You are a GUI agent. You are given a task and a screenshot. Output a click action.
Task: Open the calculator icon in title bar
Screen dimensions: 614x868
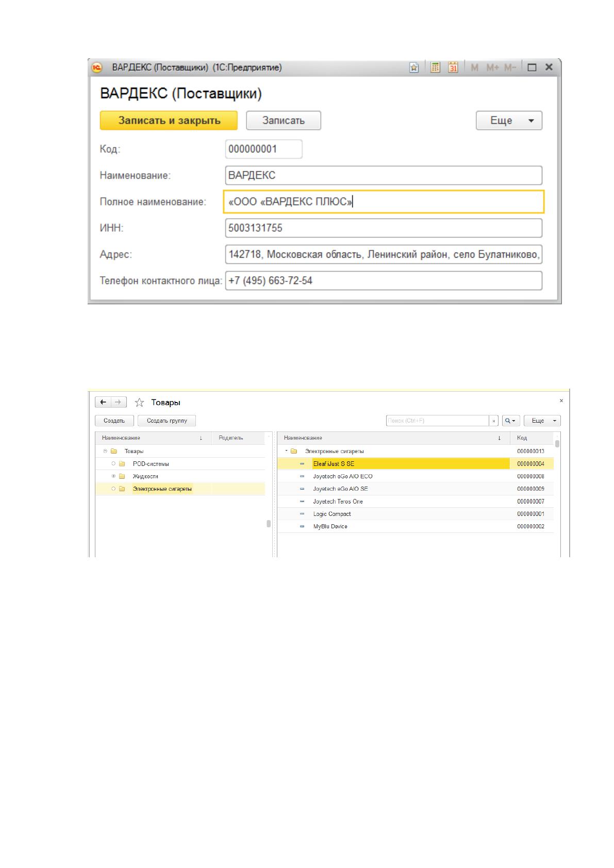pos(436,68)
